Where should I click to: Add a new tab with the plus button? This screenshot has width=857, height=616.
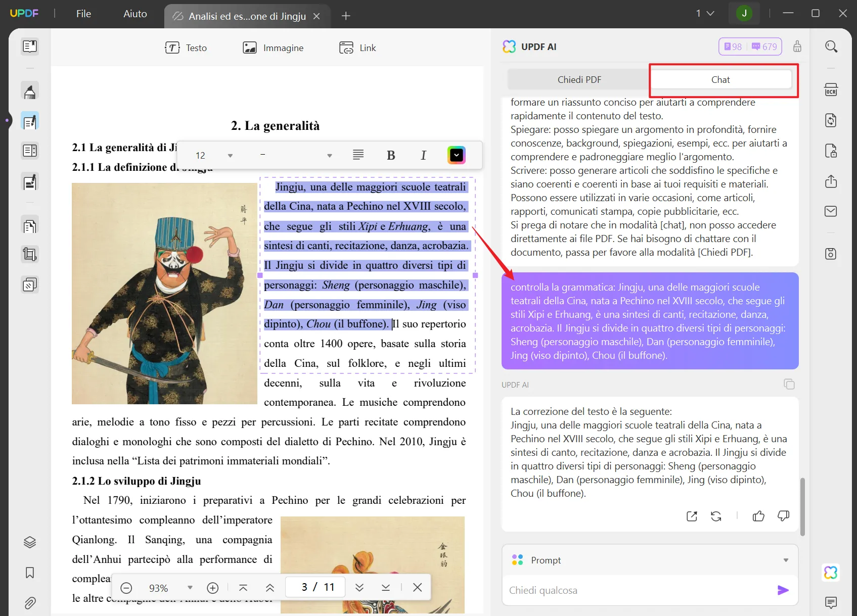tap(346, 16)
